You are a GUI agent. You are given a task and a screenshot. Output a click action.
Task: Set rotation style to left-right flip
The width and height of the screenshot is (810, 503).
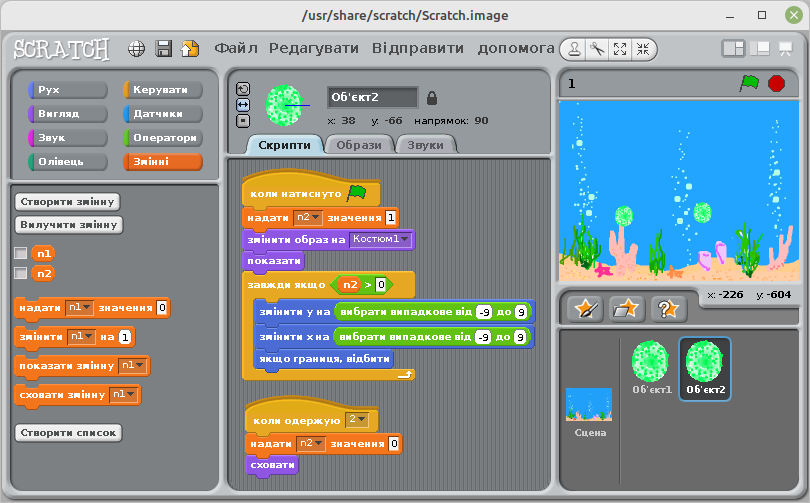pyautogui.click(x=243, y=105)
